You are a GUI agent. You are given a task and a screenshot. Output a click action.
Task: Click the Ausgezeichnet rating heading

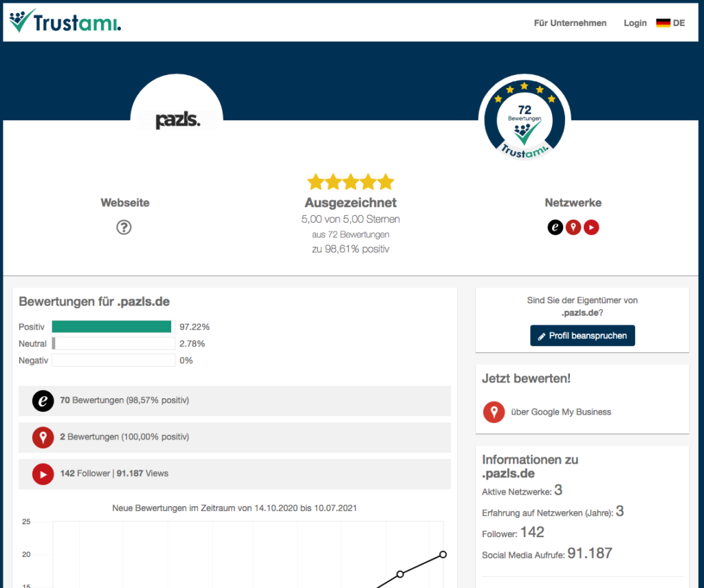coord(351,203)
